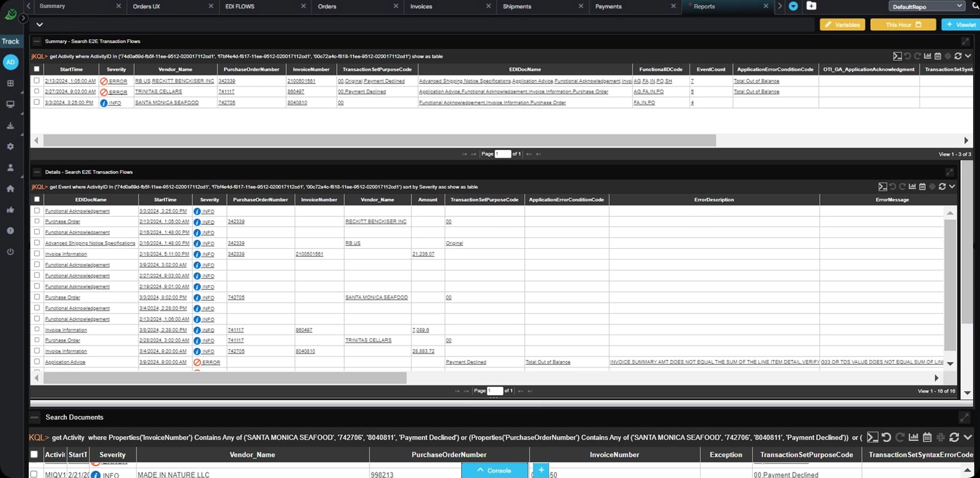Screen dimensions: 980x478
Task: Open the Console button at bottom
Action: (x=494, y=470)
